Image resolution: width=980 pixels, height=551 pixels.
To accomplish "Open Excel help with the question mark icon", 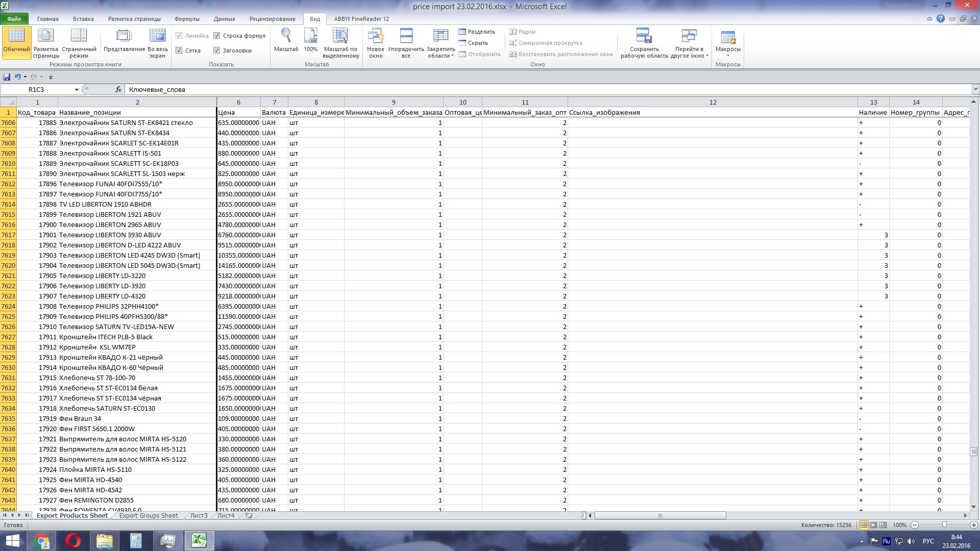I will click(x=941, y=19).
